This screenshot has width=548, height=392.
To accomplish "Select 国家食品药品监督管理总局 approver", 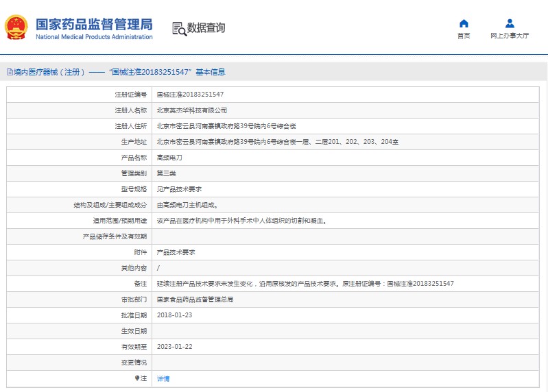I will (195, 299).
